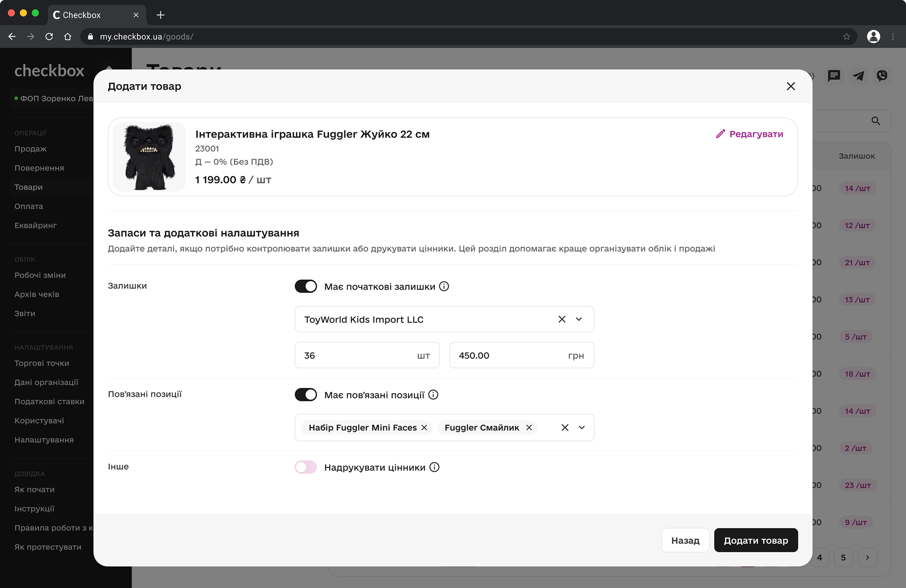Viewport: 906px width, 588px height.
Task: Click the quantity field with 36
Action: (x=367, y=355)
